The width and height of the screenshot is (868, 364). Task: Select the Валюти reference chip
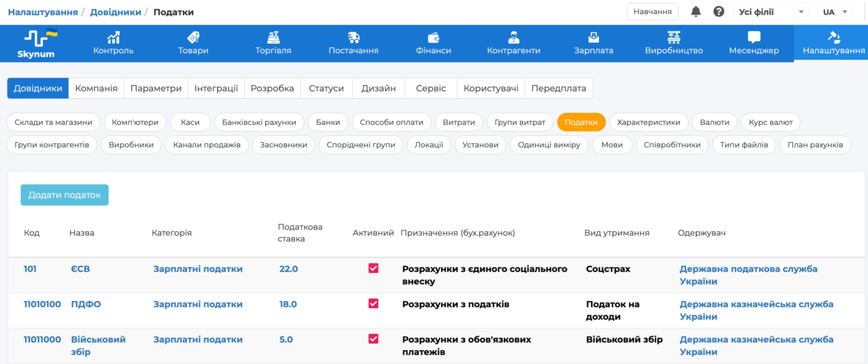[x=714, y=122]
